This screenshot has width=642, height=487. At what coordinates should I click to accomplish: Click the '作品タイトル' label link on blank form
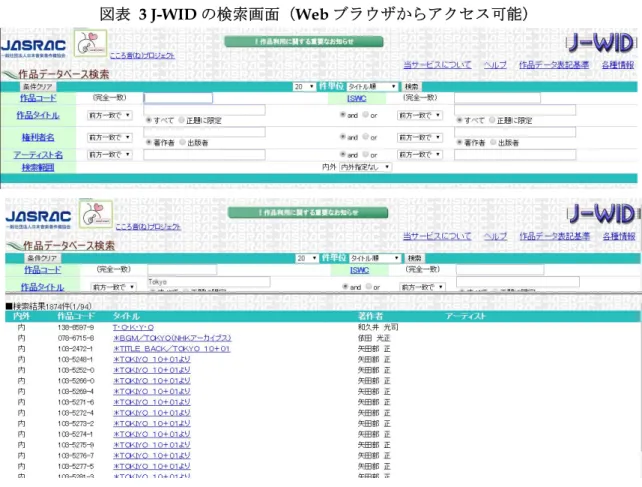tap(38, 116)
